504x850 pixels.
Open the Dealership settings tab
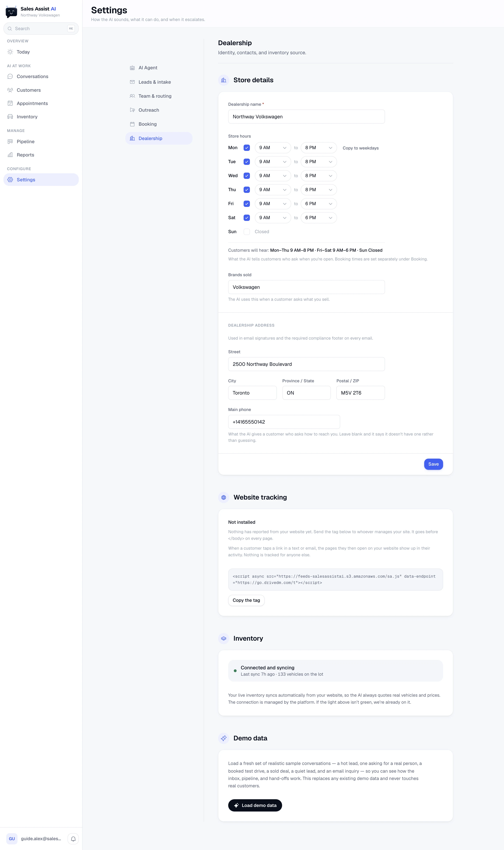pyautogui.click(x=159, y=138)
